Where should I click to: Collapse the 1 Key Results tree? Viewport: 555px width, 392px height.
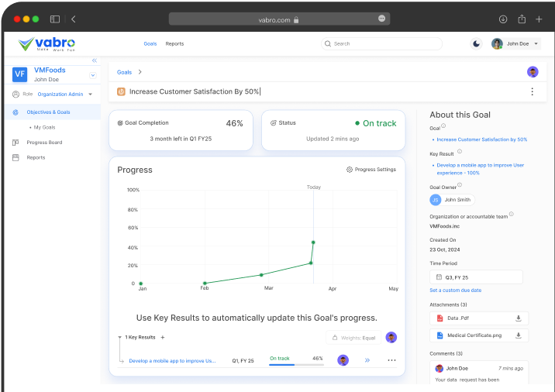pyautogui.click(x=119, y=338)
